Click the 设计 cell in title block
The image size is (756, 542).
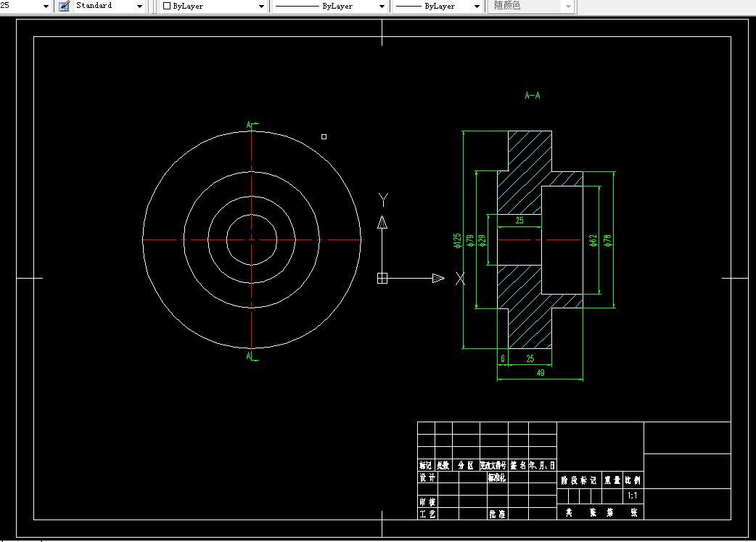point(427,477)
